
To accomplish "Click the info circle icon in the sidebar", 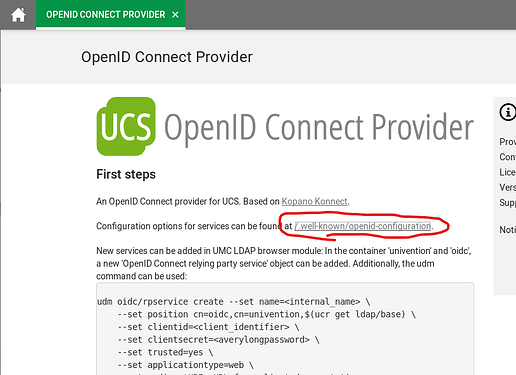I will pyautogui.click(x=507, y=112).
